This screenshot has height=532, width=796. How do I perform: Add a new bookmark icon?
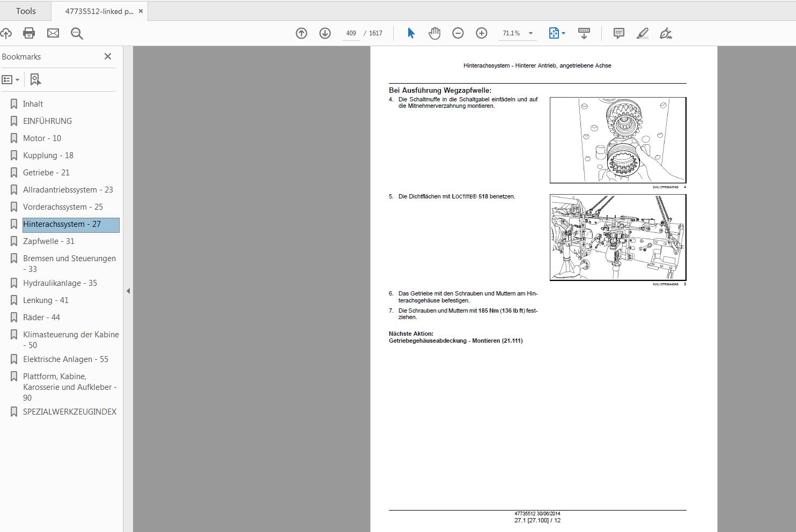point(35,80)
